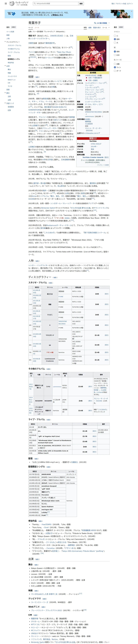138x644 pixels.
Task: Click 'meringue doll' row in the singles table
Action: click(47, 509)
